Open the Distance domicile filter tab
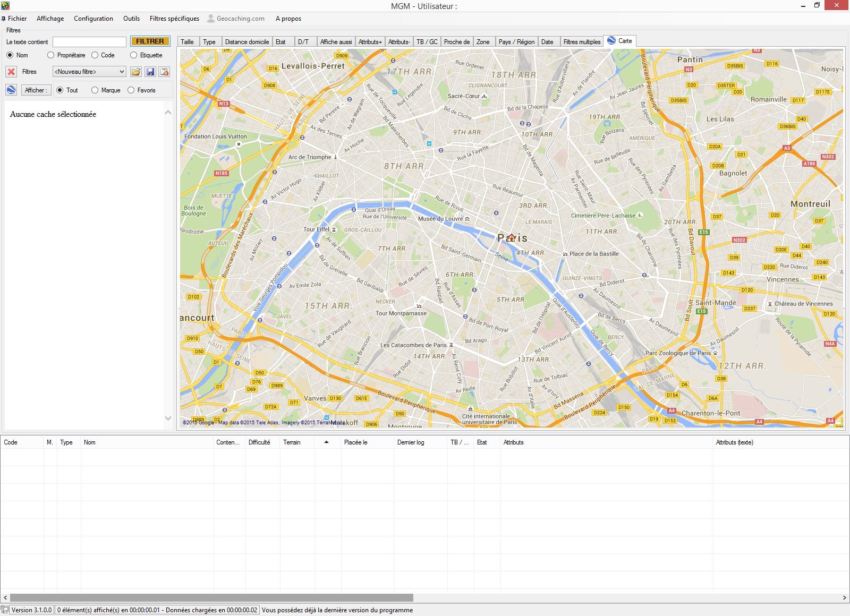Image resolution: width=850 pixels, height=616 pixels. [x=246, y=42]
